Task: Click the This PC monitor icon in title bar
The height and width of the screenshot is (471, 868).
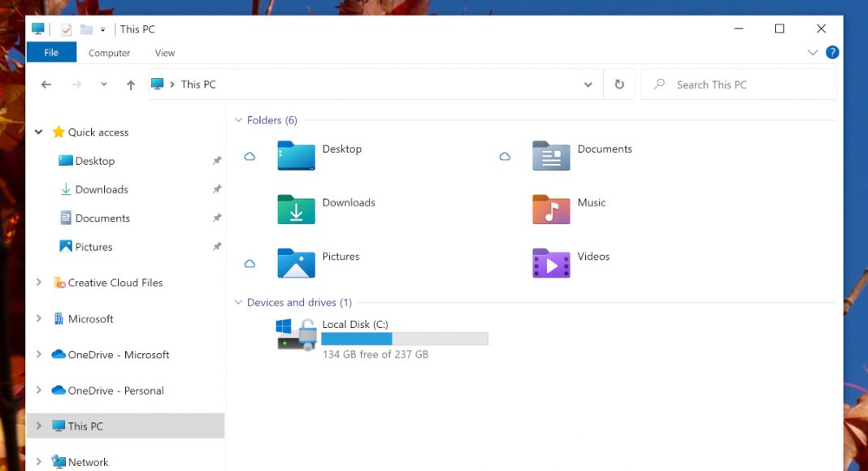Action: click(x=37, y=28)
